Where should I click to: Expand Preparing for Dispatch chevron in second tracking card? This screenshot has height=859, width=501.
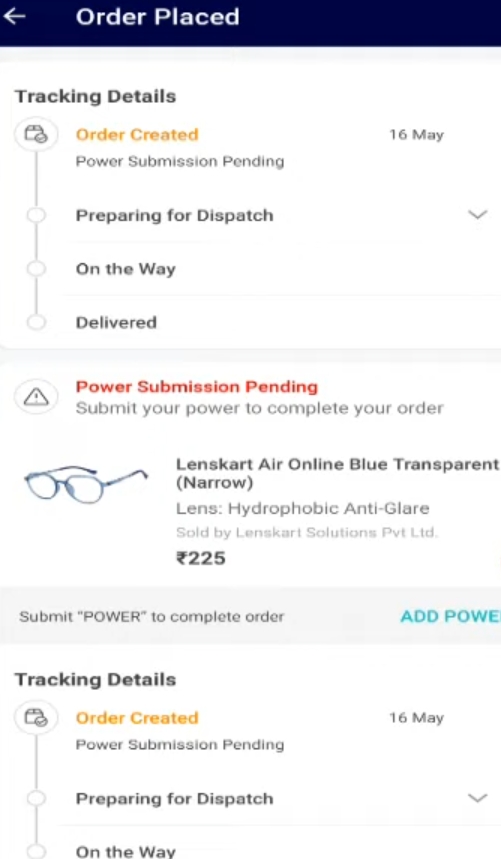pos(477,798)
